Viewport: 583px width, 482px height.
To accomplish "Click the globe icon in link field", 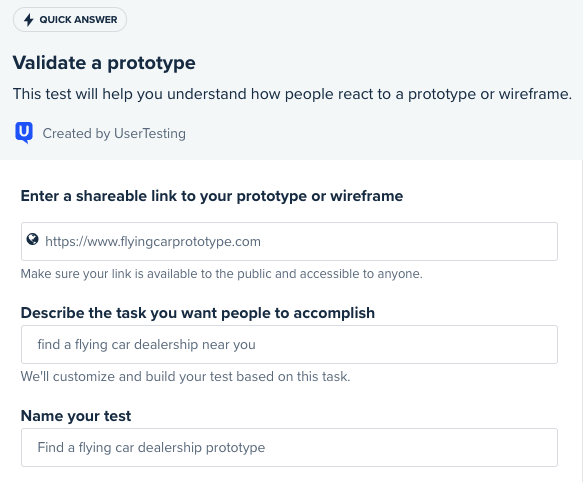I will (x=33, y=240).
